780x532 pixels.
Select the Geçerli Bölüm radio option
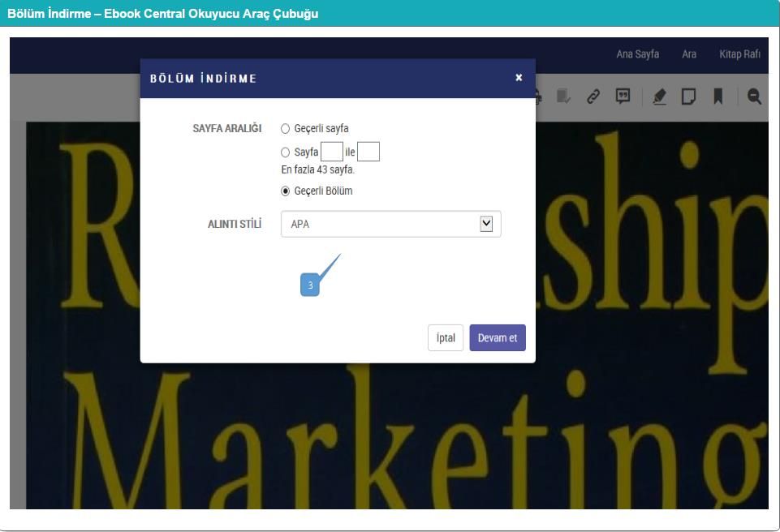coord(285,191)
